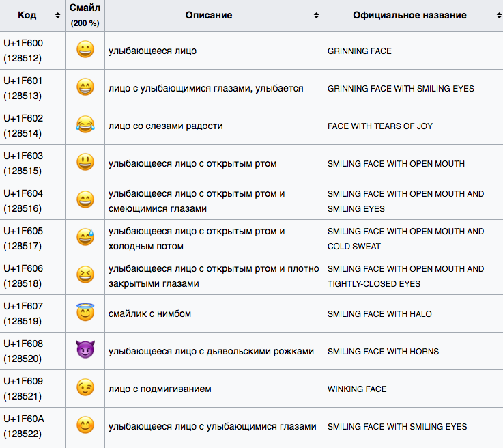Image resolution: width=503 pixels, height=448 pixels.
Task: Select the U+1F603 open mouth smiley emoji
Action: pyautogui.click(x=85, y=162)
